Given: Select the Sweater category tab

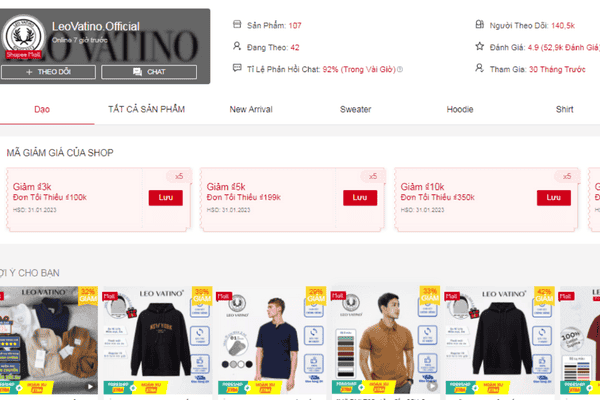Looking at the screenshot, I should pos(355,109).
